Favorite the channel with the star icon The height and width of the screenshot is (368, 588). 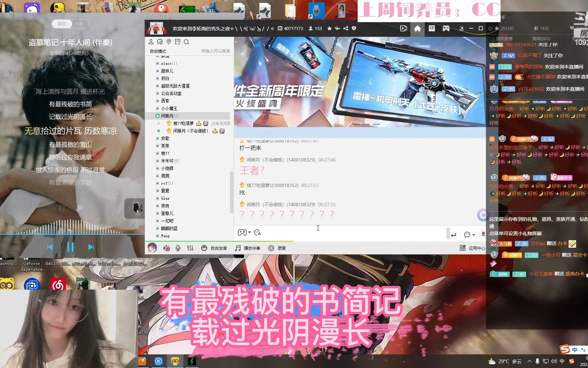[329, 28]
